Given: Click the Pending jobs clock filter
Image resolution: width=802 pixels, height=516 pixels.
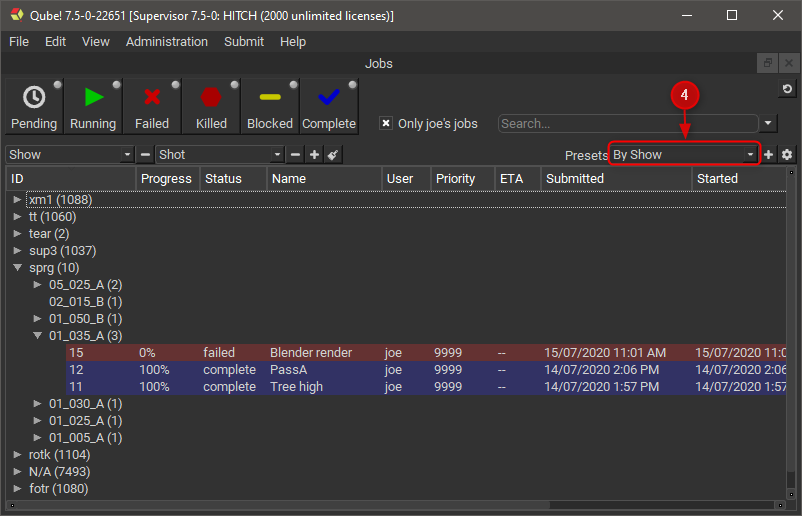Looking at the screenshot, I should tap(34, 106).
